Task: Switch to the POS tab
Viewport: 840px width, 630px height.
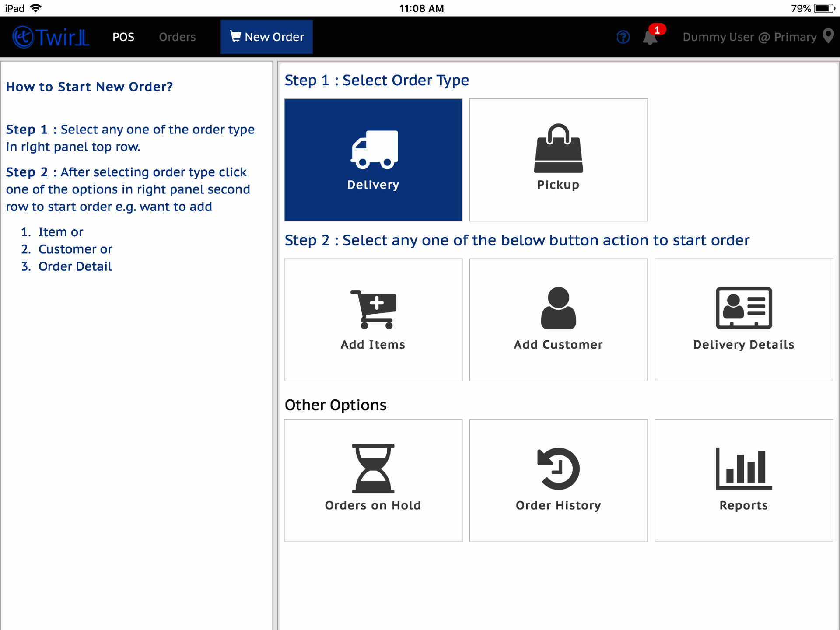Action: point(123,37)
